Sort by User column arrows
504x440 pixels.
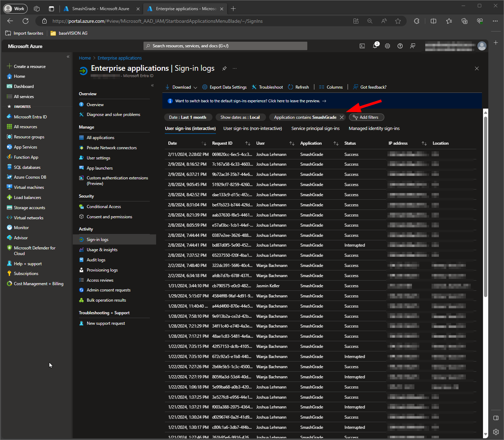292,143
